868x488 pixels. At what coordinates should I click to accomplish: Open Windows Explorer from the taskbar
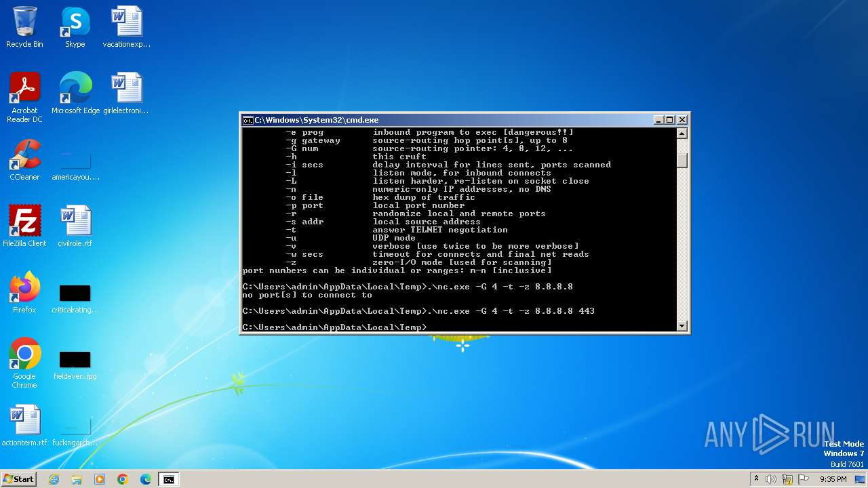(77, 479)
